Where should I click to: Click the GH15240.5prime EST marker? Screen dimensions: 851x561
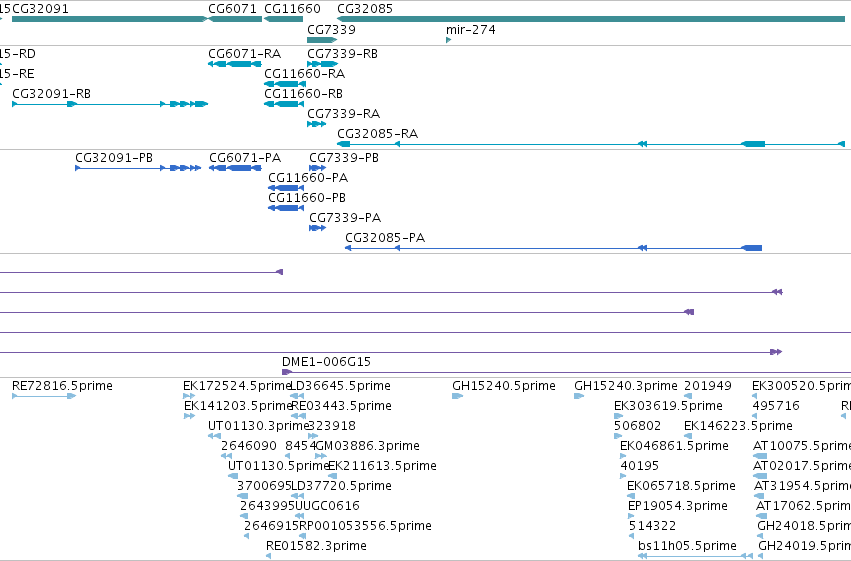tap(458, 396)
